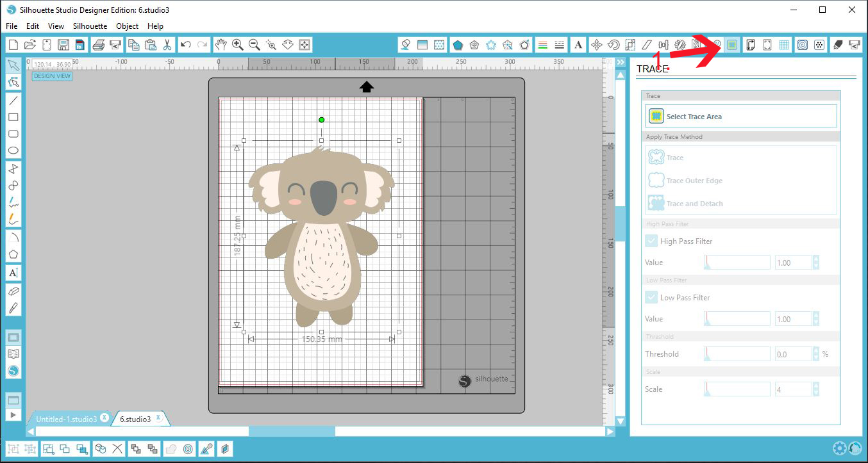Open the Library book icon

13,354
